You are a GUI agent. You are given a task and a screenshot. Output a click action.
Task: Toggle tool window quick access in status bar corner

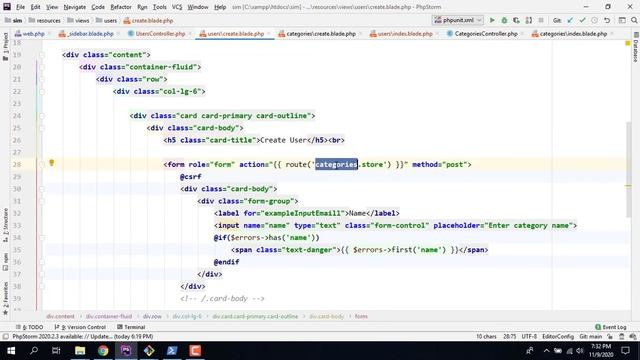coord(5,337)
